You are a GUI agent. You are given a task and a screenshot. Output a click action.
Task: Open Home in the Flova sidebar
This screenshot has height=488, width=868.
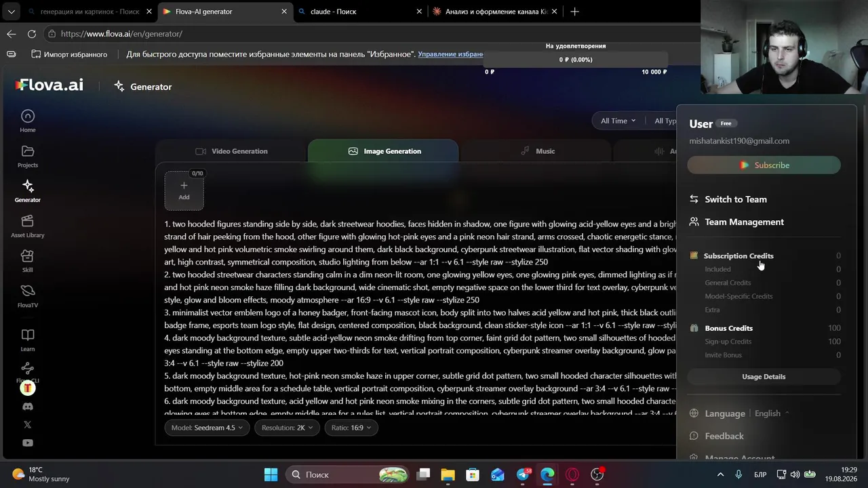(x=27, y=121)
